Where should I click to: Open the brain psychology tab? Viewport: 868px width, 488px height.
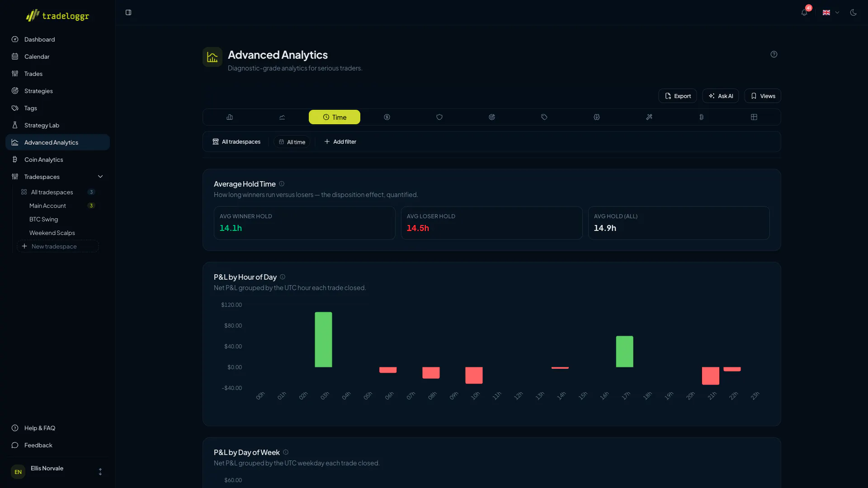coord(597,117)
